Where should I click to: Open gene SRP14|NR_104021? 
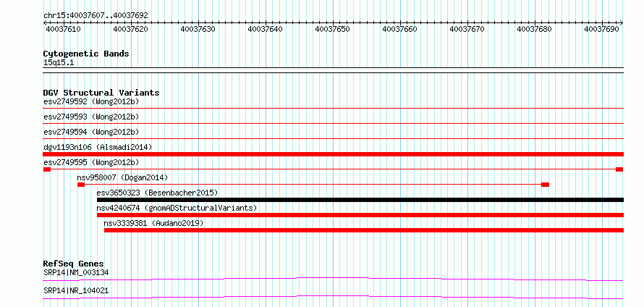(76, 290)
